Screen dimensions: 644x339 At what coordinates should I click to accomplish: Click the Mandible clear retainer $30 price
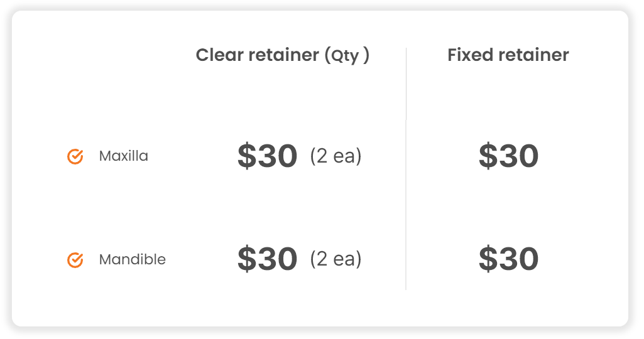[x=268, y=259]
